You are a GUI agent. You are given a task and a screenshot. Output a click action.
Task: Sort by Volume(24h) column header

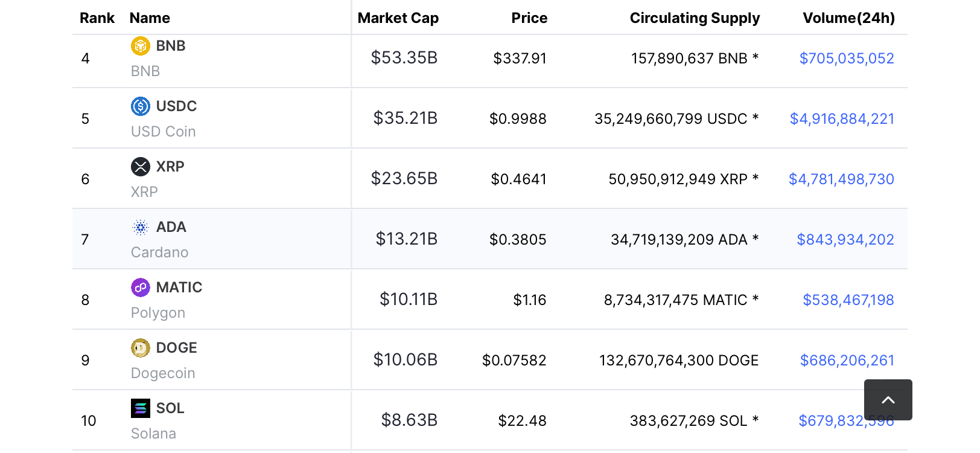click(848, 18)
